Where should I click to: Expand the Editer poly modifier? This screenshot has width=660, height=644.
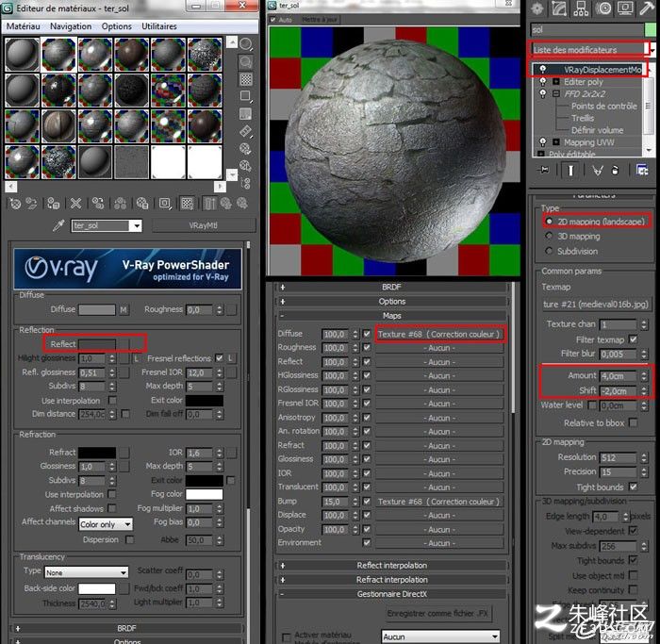click(x=556, y=82)
